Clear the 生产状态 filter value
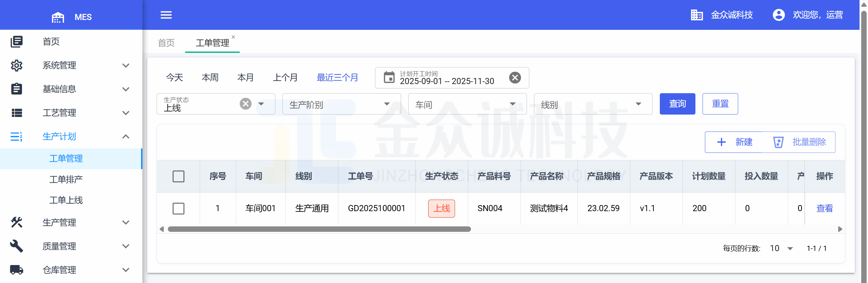The height and width of the screenshot is (283, 868). [246, 104]
